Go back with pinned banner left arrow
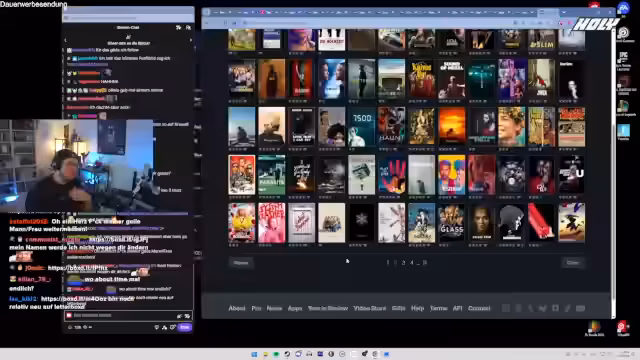640x360 pixels. pos(66,40)
